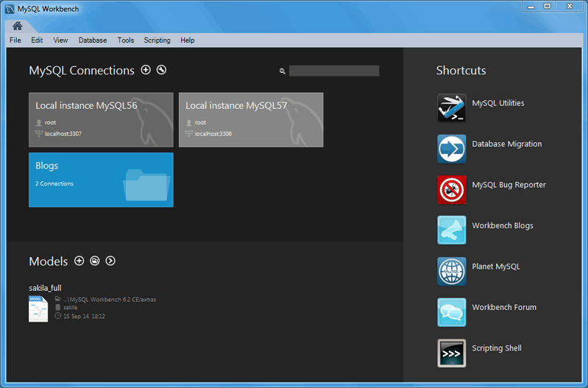
Task: Click the Planet MySQL label
Action: 496,267
